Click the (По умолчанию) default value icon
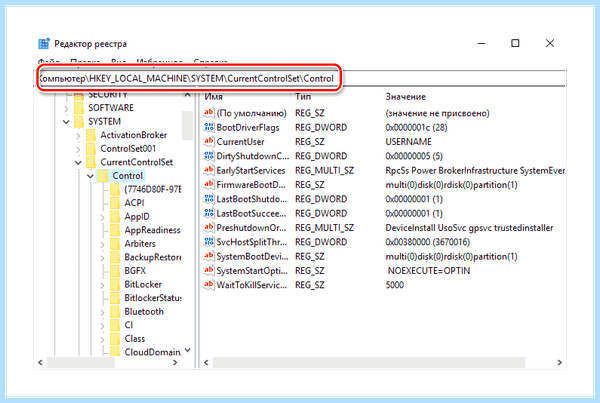The image size is (600, 403). (x=209, y=113)
